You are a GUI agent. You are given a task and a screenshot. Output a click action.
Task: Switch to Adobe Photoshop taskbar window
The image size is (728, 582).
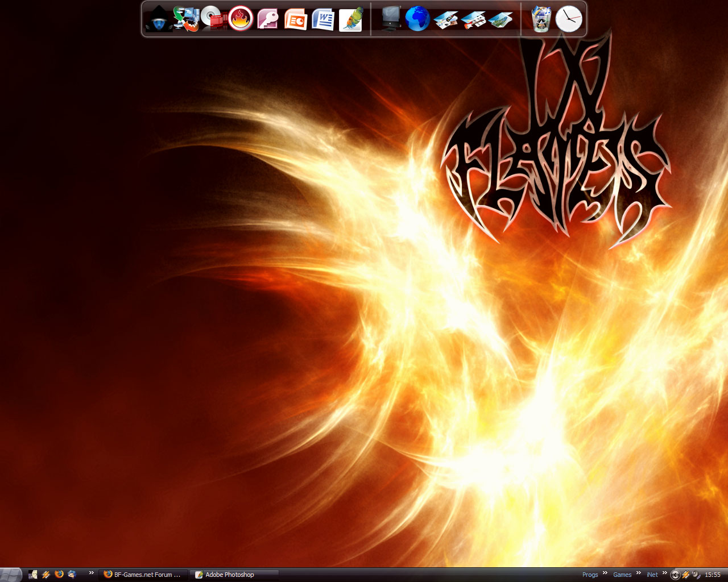234,575
